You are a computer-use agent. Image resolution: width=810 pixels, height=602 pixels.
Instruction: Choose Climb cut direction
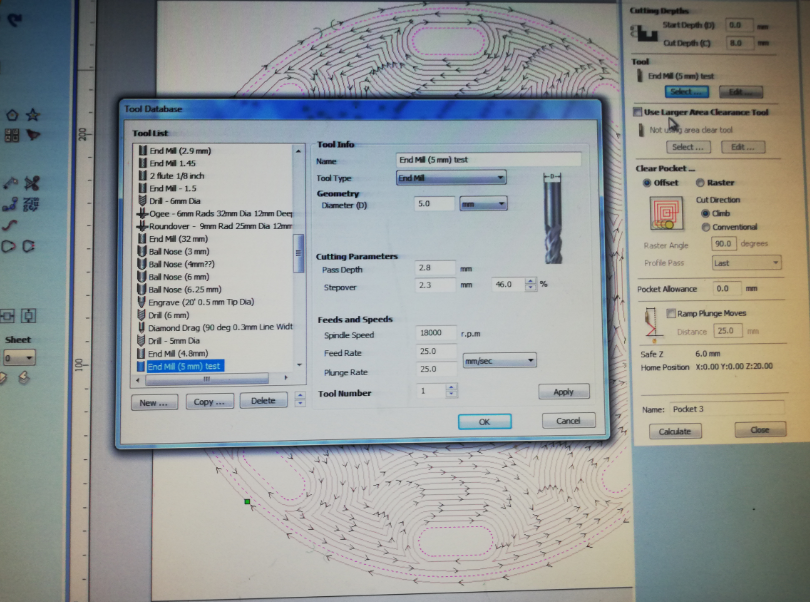[x=705, y=213]
